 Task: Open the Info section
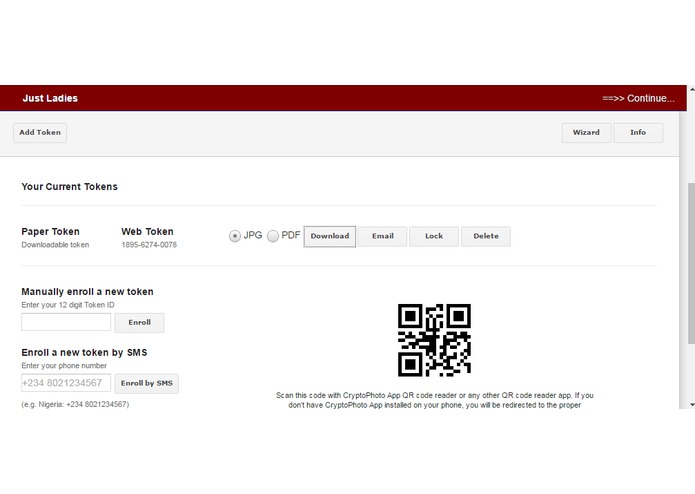tap(638, 133)
